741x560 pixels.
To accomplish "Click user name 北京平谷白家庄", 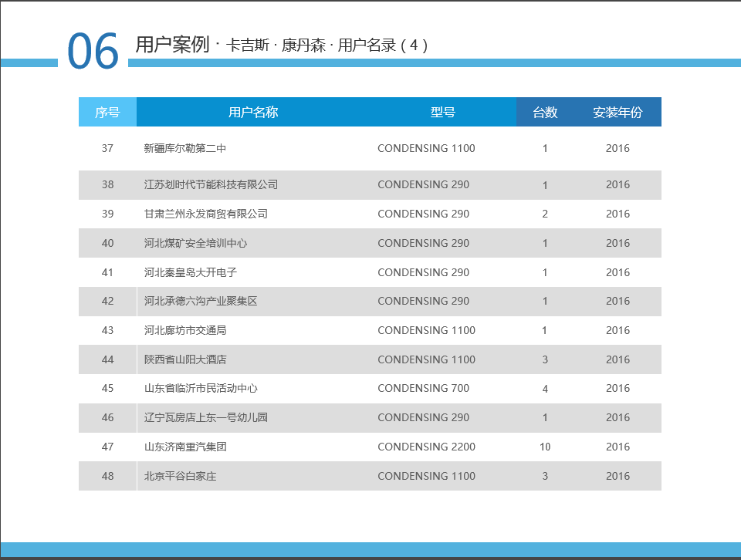I will 180,476.
